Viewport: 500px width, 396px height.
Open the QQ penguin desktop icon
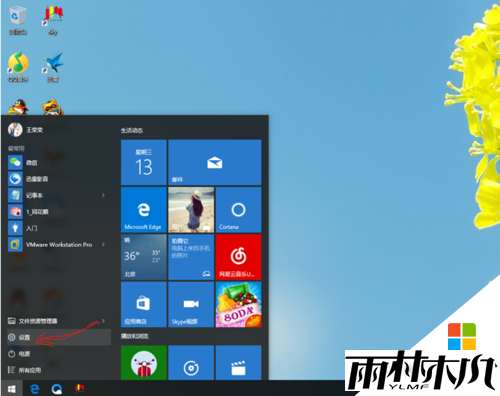18,107
